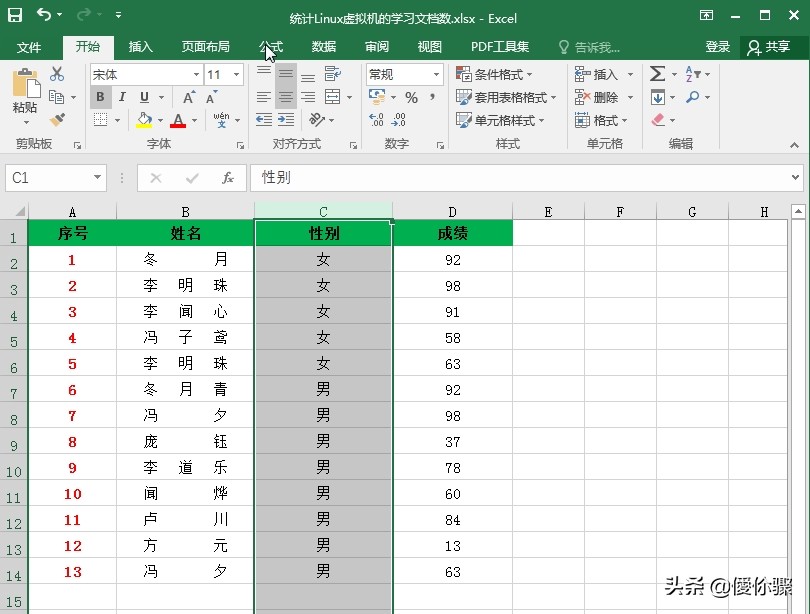Open 套用表格格式 table format dropdown
810x614 pixels.
[x=506, y=97]
